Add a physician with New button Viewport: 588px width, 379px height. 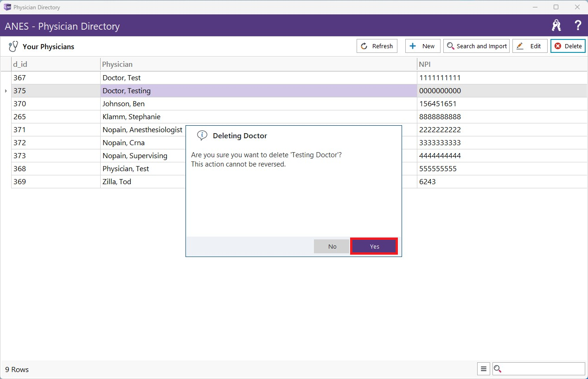422,46
